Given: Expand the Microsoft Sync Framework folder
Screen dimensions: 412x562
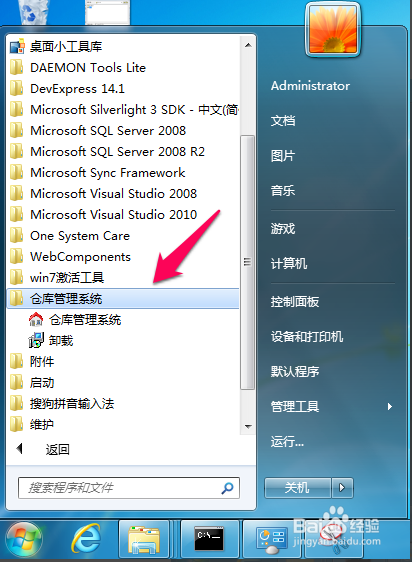Looking at the screenshot, I should click(123, 173).
